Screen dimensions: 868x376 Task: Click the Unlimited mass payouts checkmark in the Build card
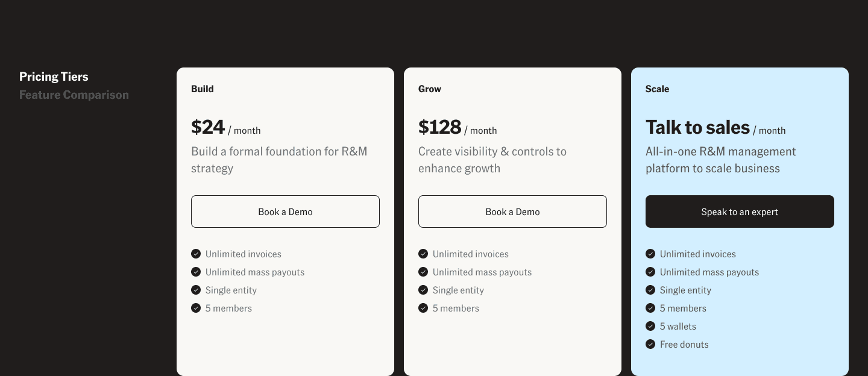click(x=196, y=272)
